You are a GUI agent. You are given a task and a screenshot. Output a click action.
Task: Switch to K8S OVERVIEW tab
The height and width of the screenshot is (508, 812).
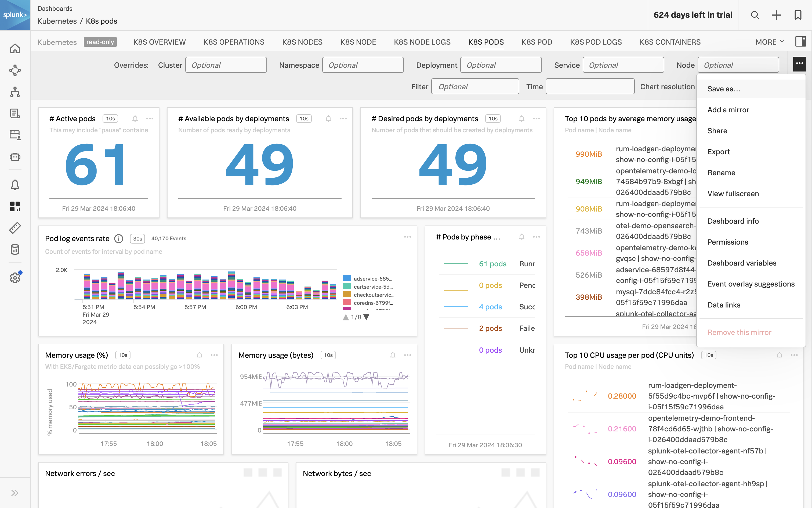(x=160, y=42)
